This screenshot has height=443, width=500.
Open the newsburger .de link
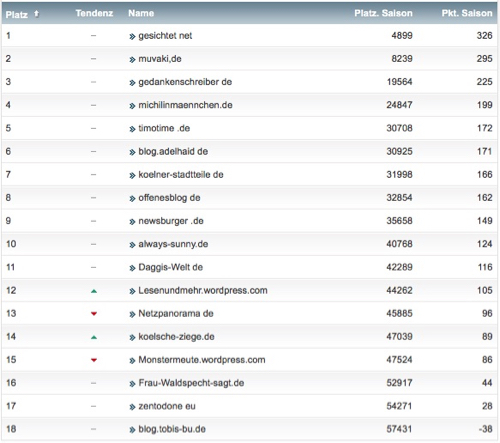pos(171,221)
